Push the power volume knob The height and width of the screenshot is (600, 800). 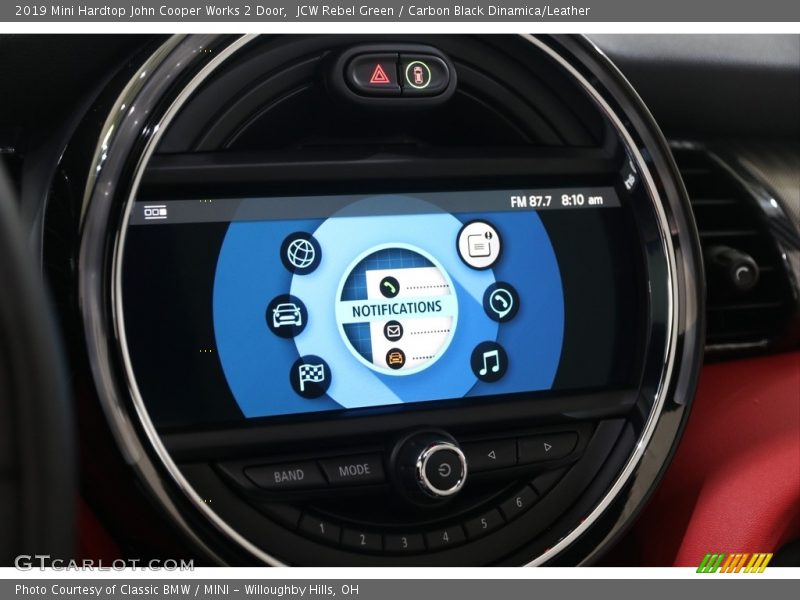click(443, 469)
